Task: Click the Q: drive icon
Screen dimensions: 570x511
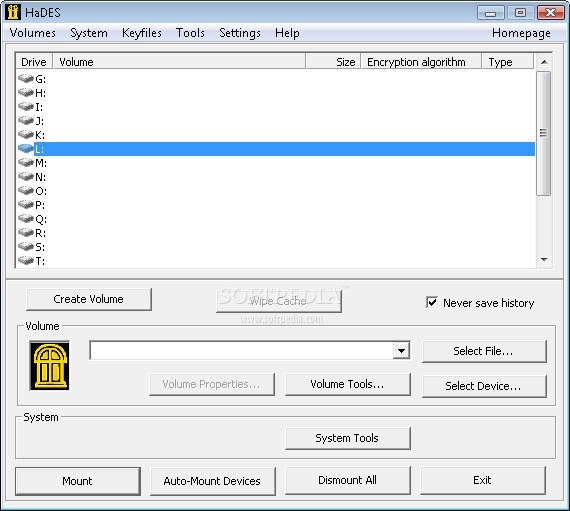Action: (x=26, y=218)
